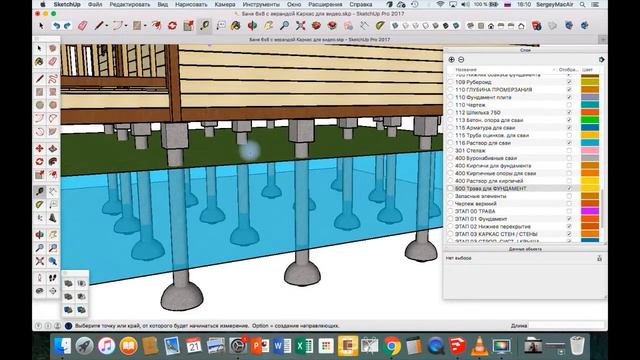Hide the 500 Трава для ФУНДАМЕНТ layer
The height and width of the screenshot is (360, 640).
(569, 189)
